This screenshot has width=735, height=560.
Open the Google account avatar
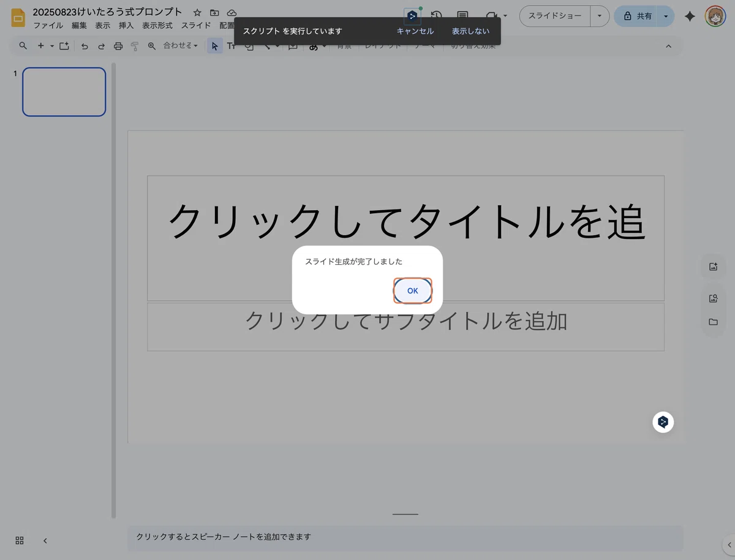[x=715, y=17]
